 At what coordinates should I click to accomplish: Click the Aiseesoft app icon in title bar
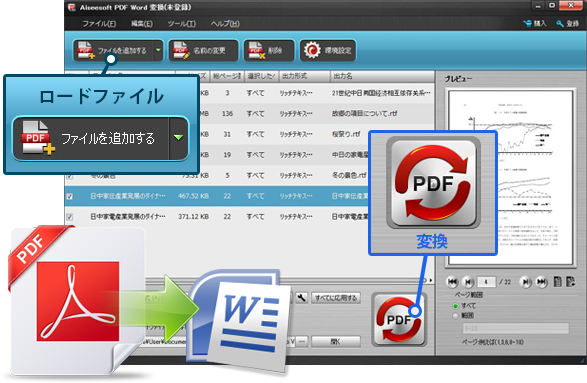point(72,7)
